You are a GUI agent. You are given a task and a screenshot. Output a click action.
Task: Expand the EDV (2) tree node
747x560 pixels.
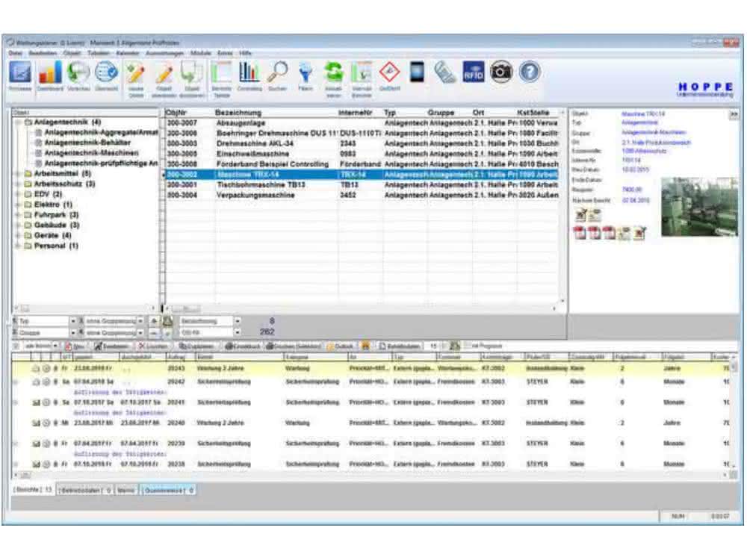19,194
